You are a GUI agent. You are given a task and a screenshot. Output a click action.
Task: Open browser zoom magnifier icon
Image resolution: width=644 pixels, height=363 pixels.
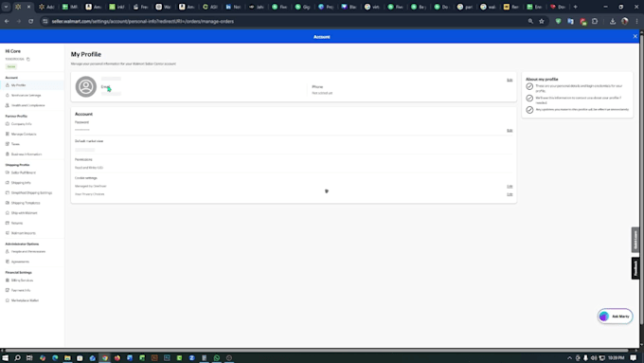click(x=530, y=22)
